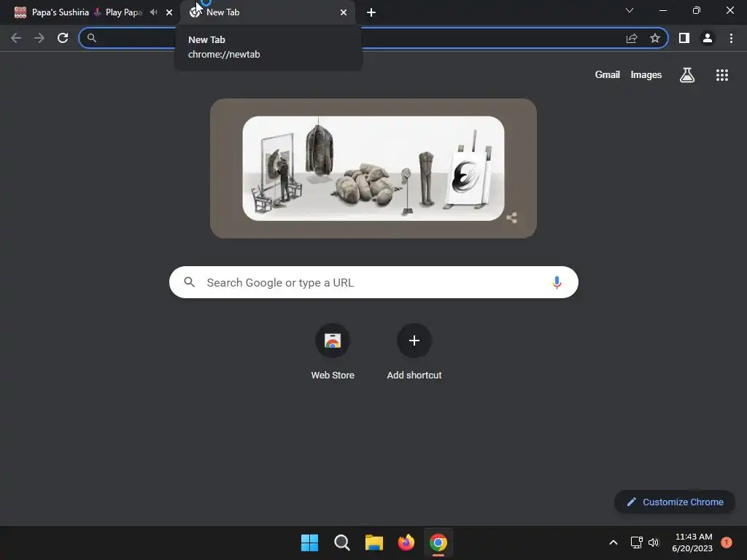Image resolution: width=747 pixels, height=560 pixels.
Task: Select the New Tab tab
Action: (267, 12)
